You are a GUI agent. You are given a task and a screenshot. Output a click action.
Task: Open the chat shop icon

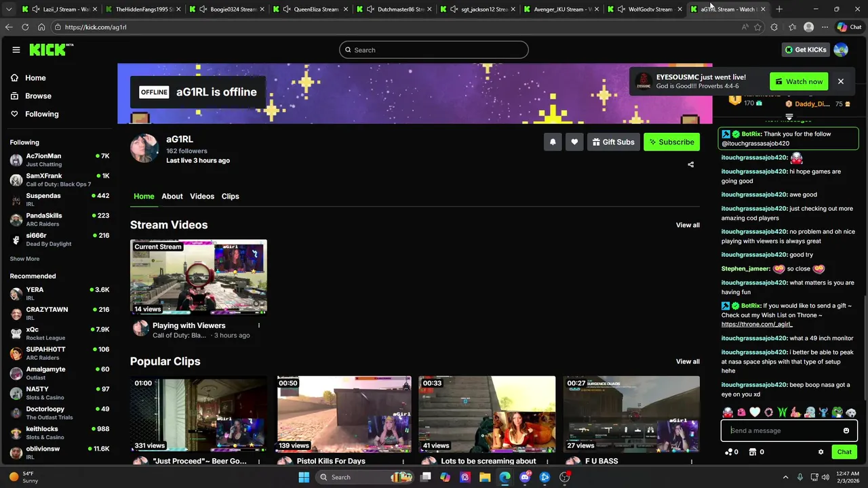tap(752, 452)
